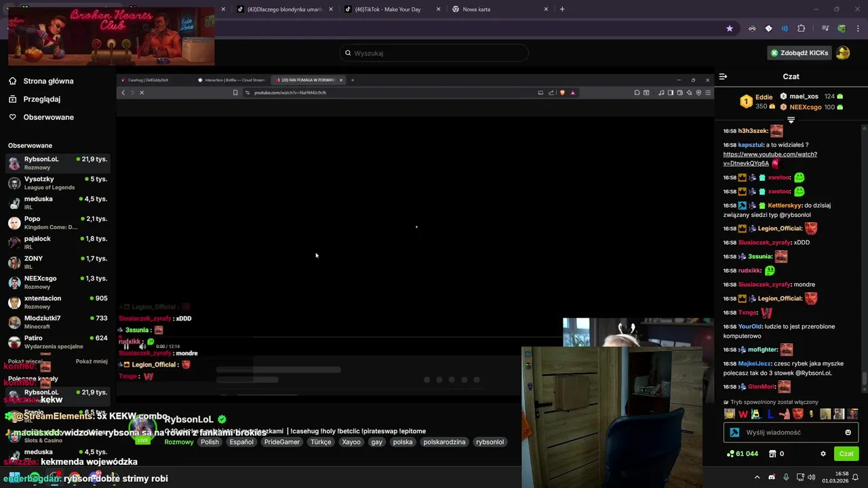Open Popo channel in followed list

click(58, 222)
